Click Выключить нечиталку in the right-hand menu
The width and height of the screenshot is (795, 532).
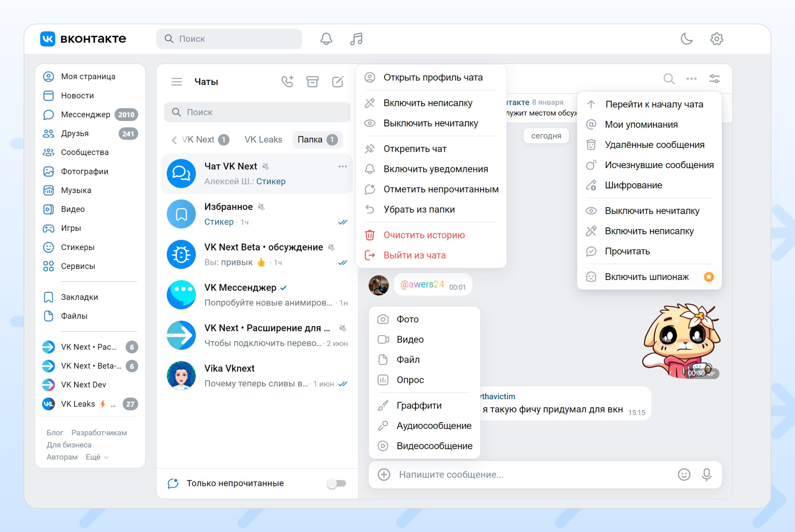(649, 211)
